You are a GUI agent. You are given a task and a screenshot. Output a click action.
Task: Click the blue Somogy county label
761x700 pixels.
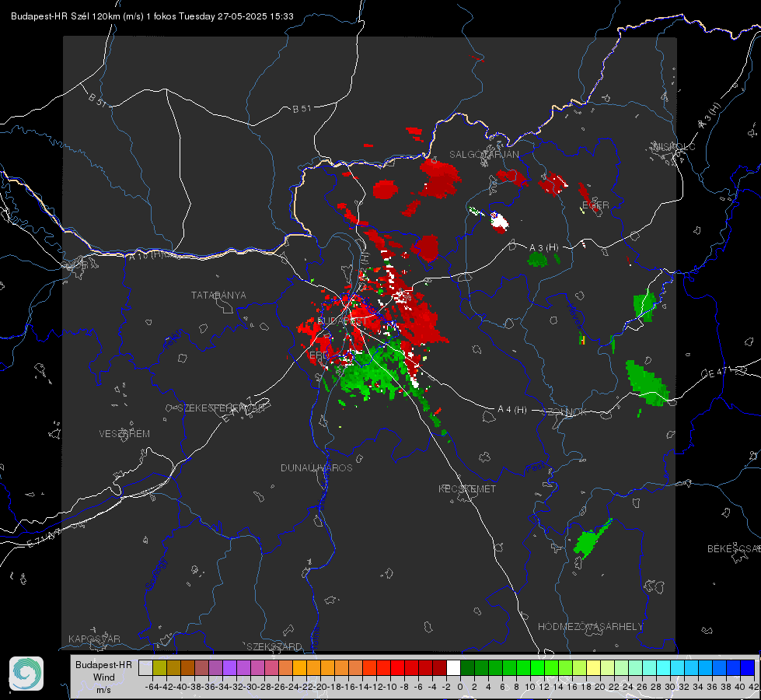pos(155,574)
